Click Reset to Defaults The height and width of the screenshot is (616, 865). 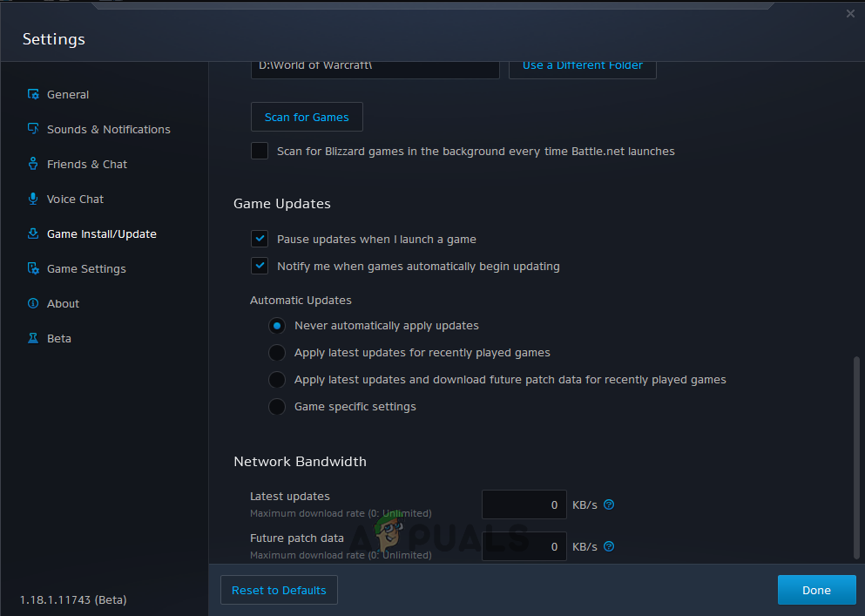(279, 590)
